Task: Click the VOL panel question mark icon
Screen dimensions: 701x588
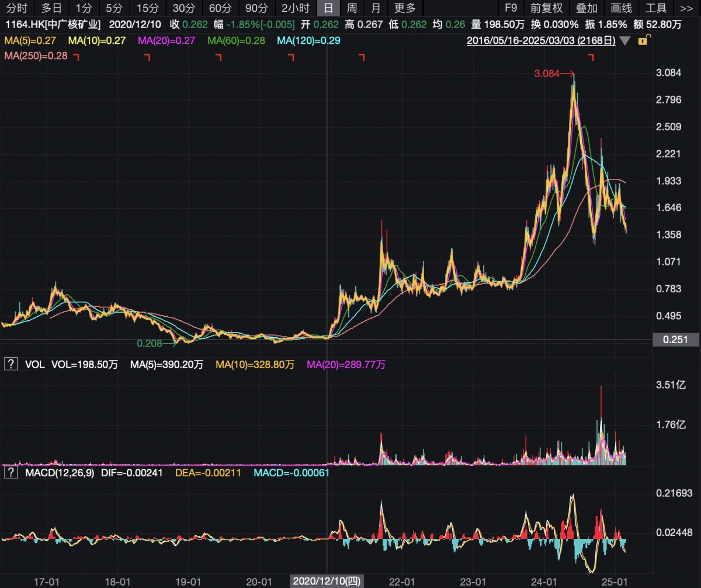Action: coord(11,364)
